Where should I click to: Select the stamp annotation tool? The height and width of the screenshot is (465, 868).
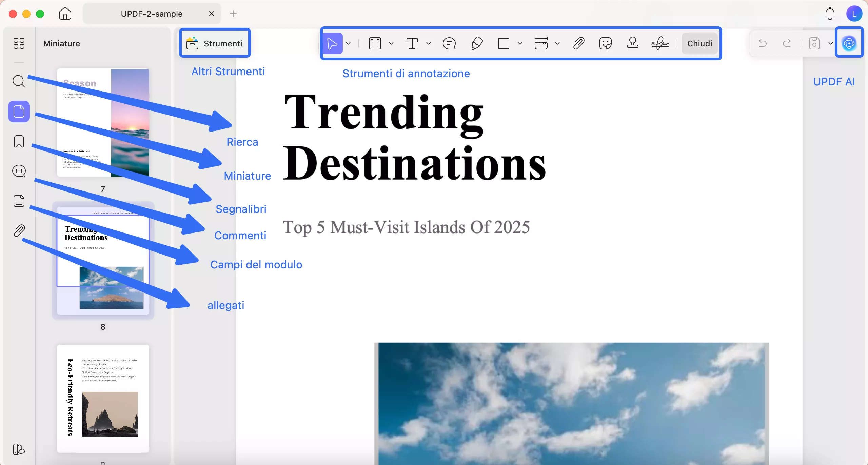pyautogui.click(x=632, y=43)
